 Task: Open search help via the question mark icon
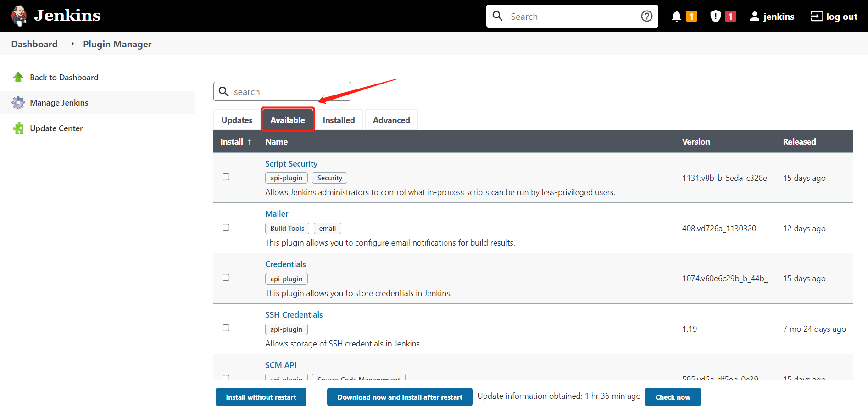tap(646, 16)
